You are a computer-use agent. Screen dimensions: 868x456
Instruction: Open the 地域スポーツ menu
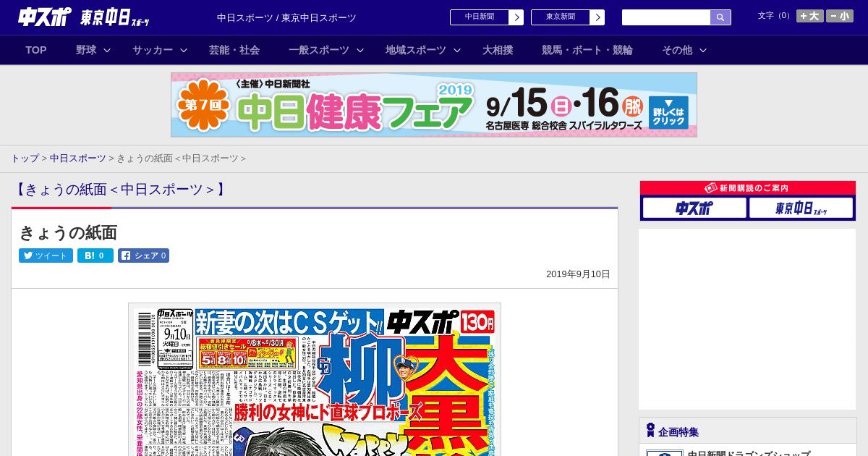pos(416,50)
